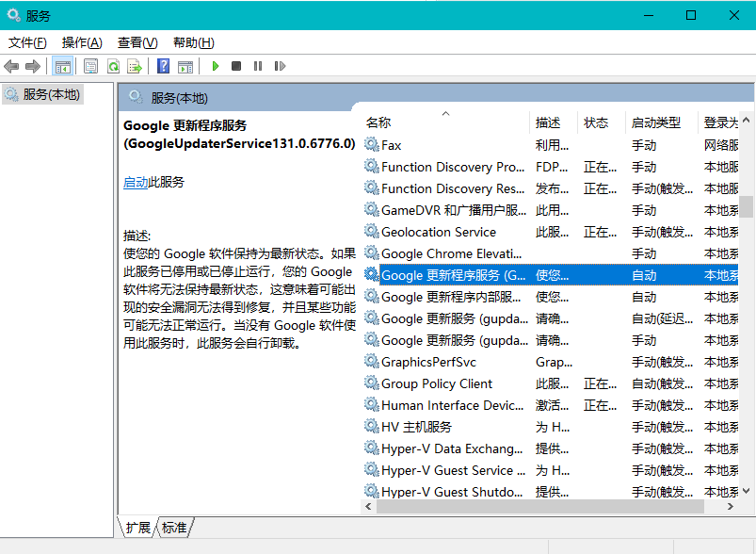756x554 pixels.
Task: Click gear icon of HV 主机服务 row
Action: pyautogui.click(x=371, y=426)
